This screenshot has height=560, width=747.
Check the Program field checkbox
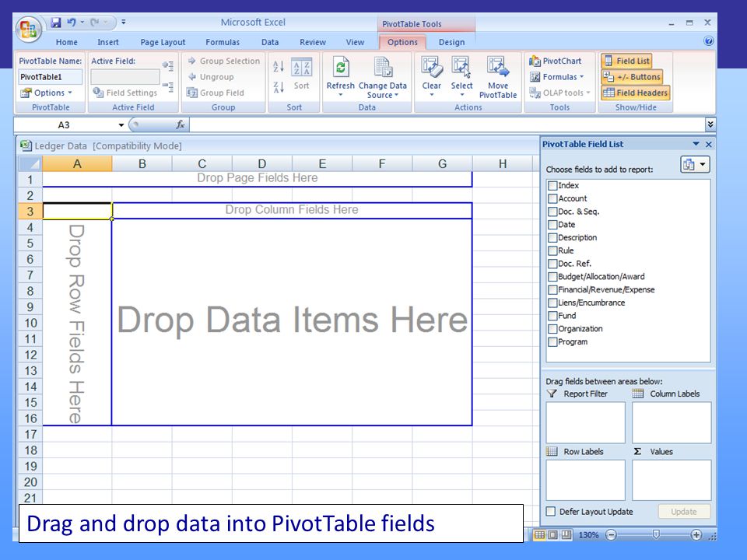(x=552, y=342)
